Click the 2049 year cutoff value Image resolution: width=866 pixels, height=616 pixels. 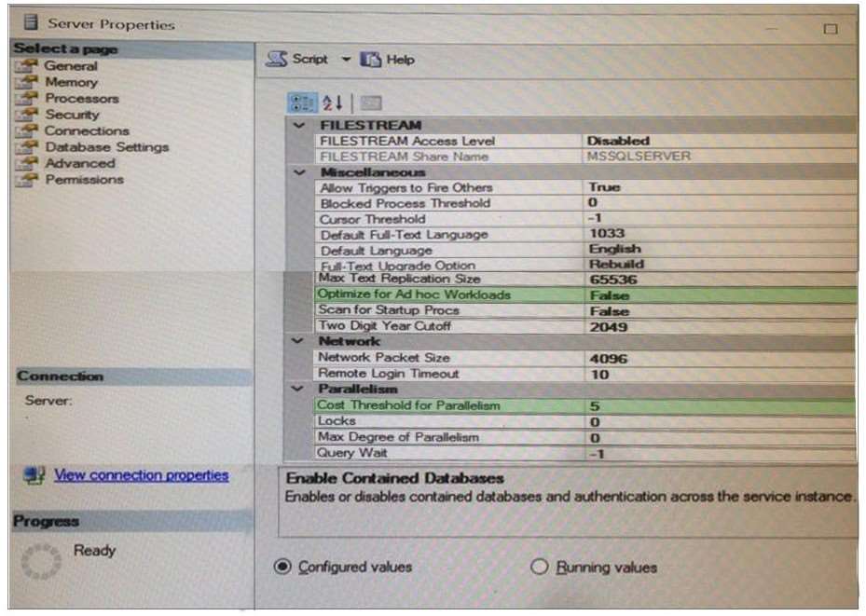(x=608, y=327)
